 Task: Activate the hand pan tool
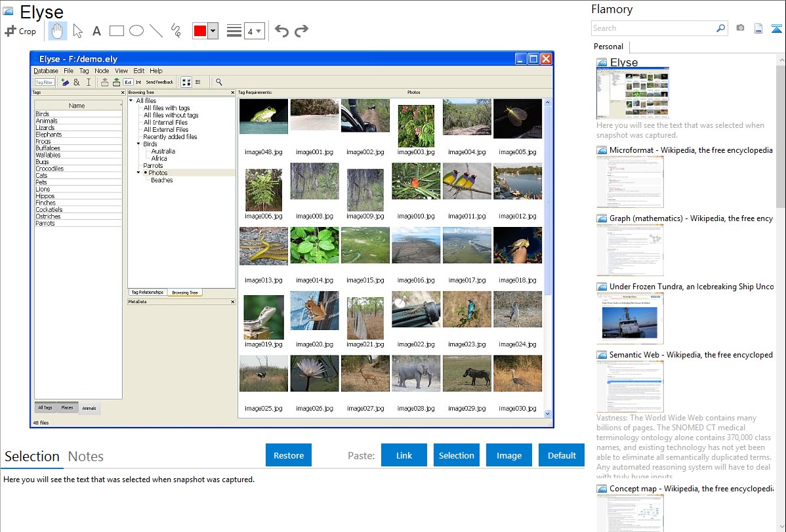tap(57, 31)
